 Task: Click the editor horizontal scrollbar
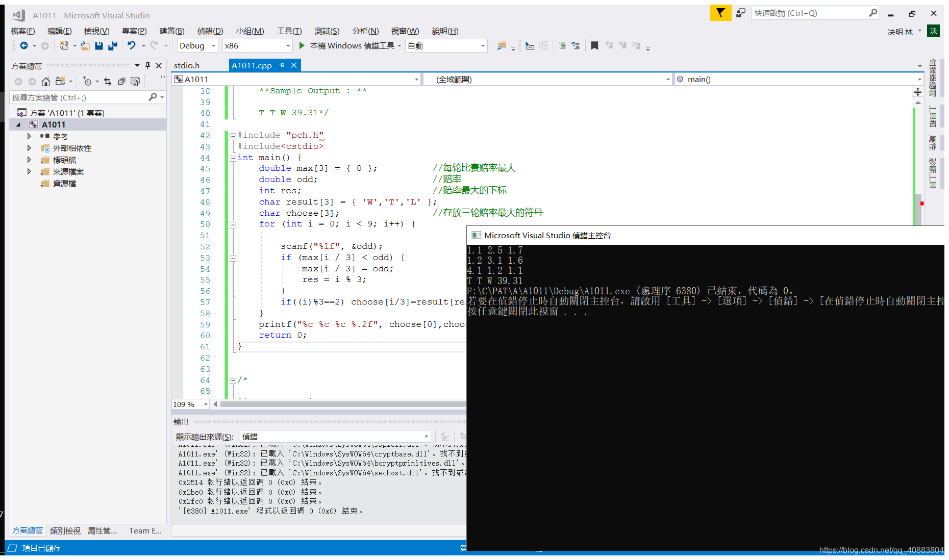coord(343,404)
